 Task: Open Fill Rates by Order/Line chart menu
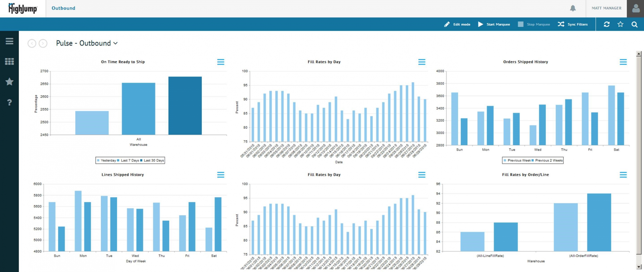(x=623, y=175)
